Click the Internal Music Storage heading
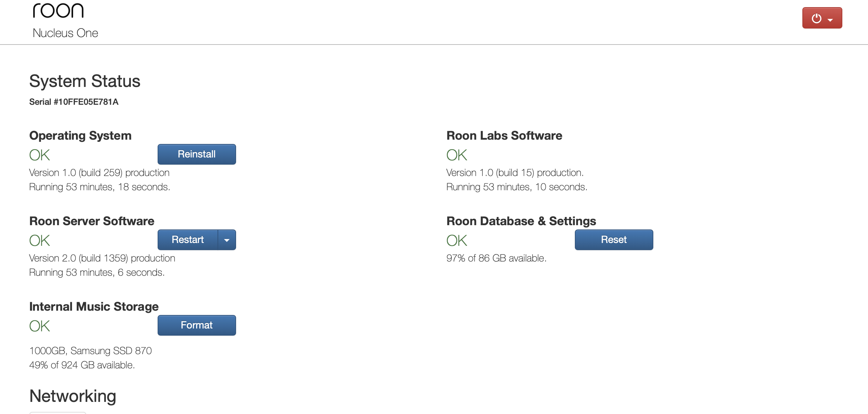Image resolution: width=868 pixels, height=414 pixels. (x=94, y=307)
